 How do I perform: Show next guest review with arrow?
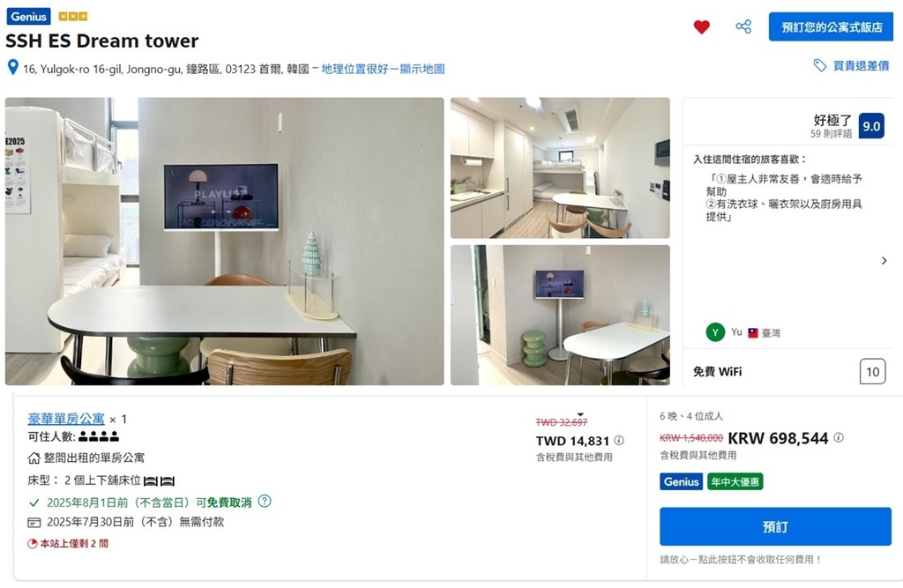click(x=884, y=261)
